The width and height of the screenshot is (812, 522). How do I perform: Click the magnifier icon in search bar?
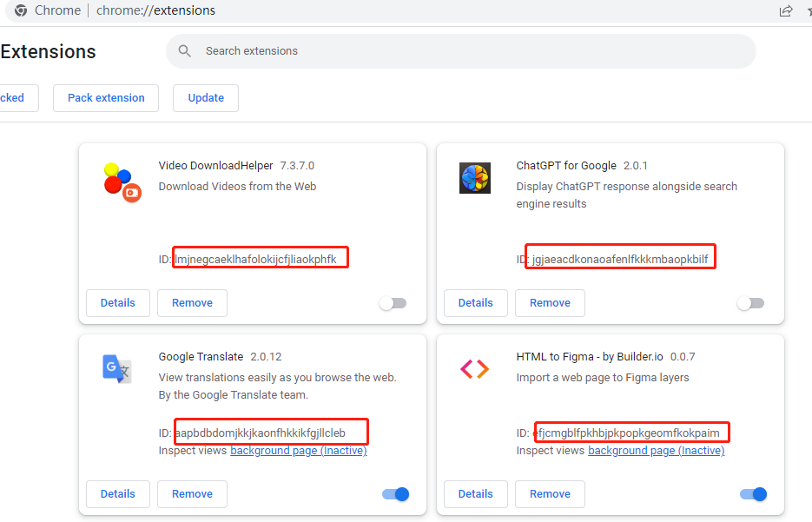click(x=184, y=50)
